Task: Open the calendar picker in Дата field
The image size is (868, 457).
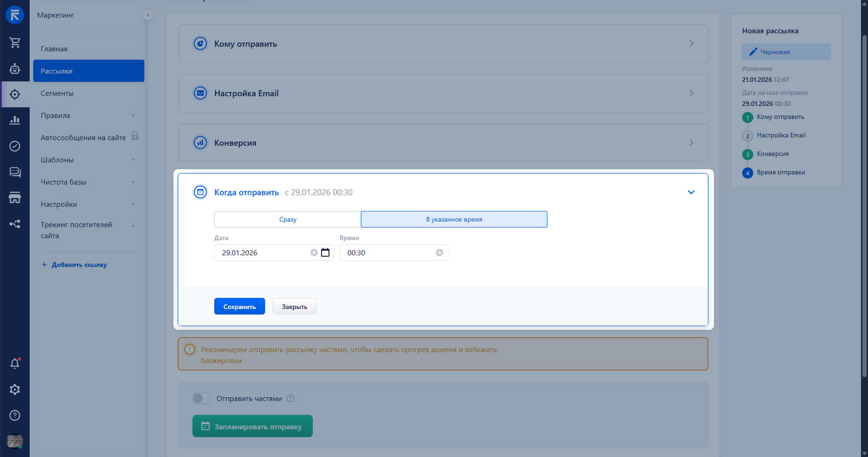Action: [x=325, y=253]
